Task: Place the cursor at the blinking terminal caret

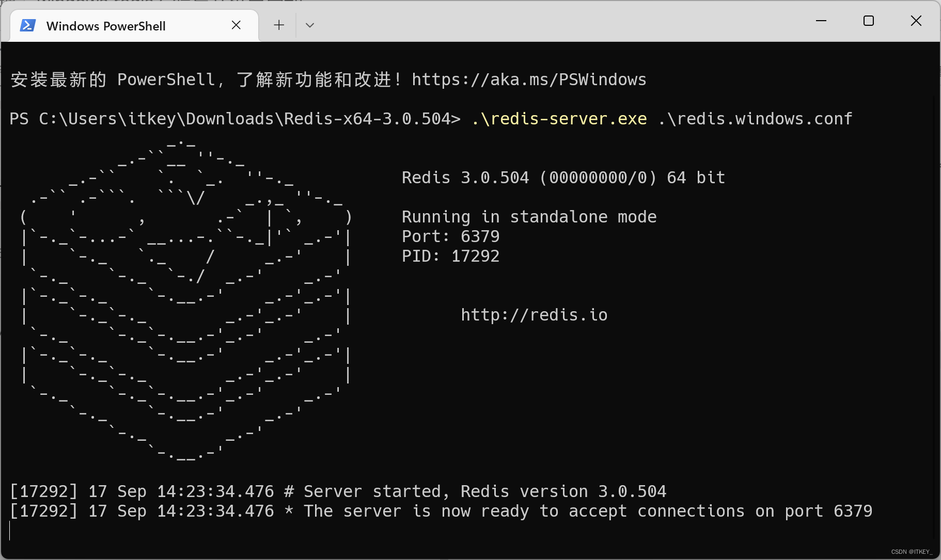Action: [10, 531]
